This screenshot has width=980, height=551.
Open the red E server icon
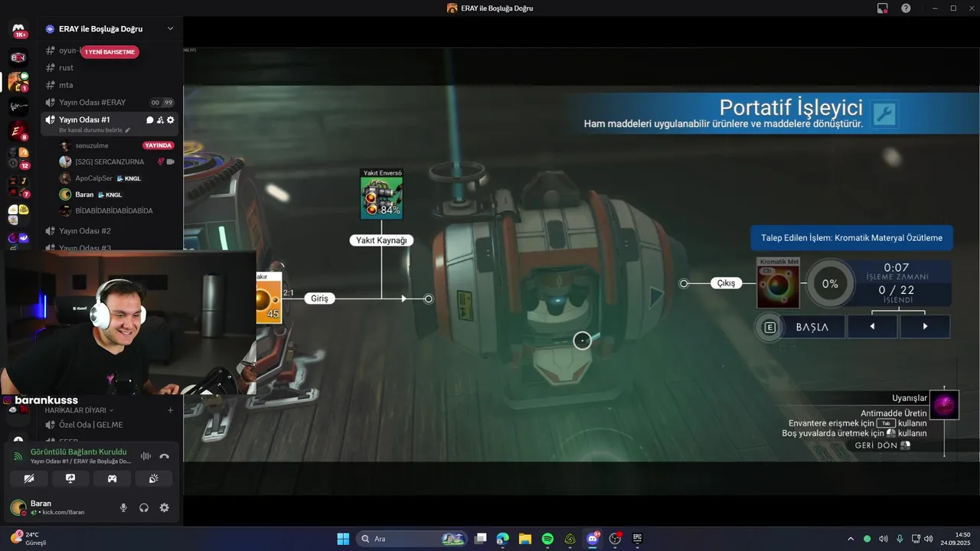coord(18,131)
